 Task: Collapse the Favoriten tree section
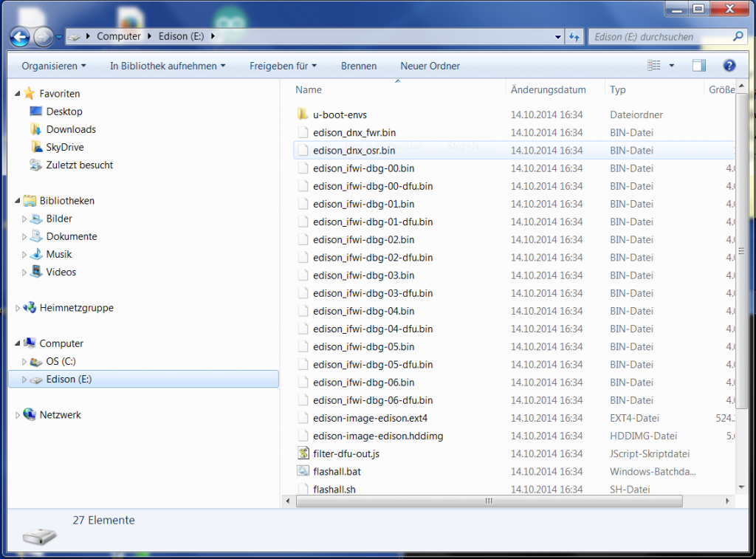click(x=18, y=94)
